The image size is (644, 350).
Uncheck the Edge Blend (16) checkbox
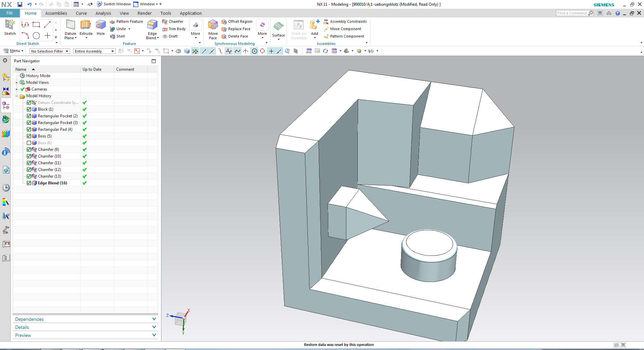[29, 183]
